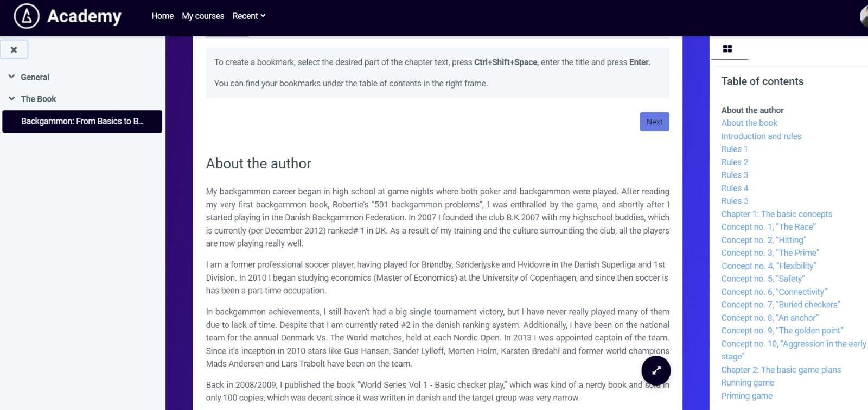
Task: Open Chapter 2: The basic game plans
Action: (781, 370)
